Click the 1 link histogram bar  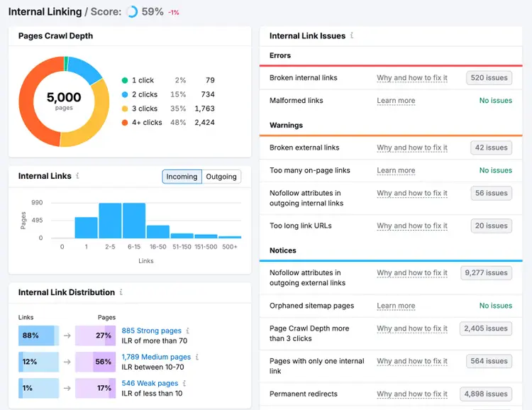point(86,228)
